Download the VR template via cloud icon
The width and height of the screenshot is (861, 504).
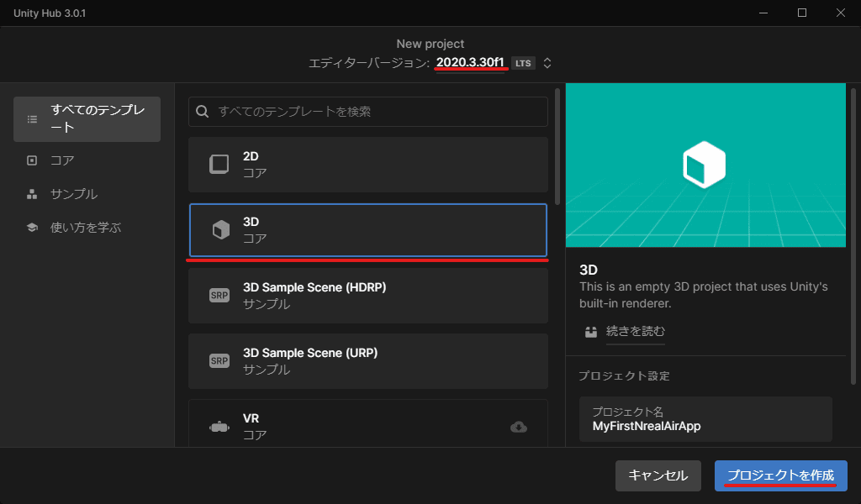point(518,427)
